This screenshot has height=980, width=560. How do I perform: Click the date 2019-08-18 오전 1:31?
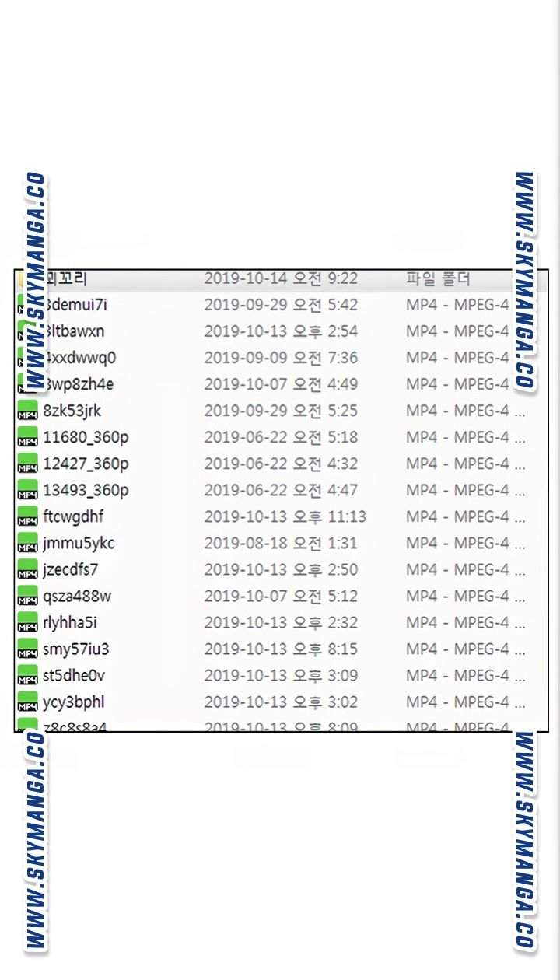[281, 543]
